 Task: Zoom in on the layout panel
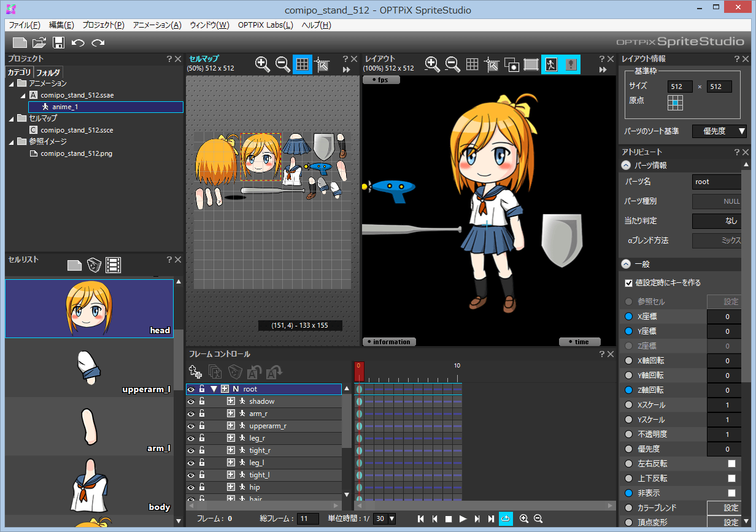pyautogui.click(x=432, y=64)
